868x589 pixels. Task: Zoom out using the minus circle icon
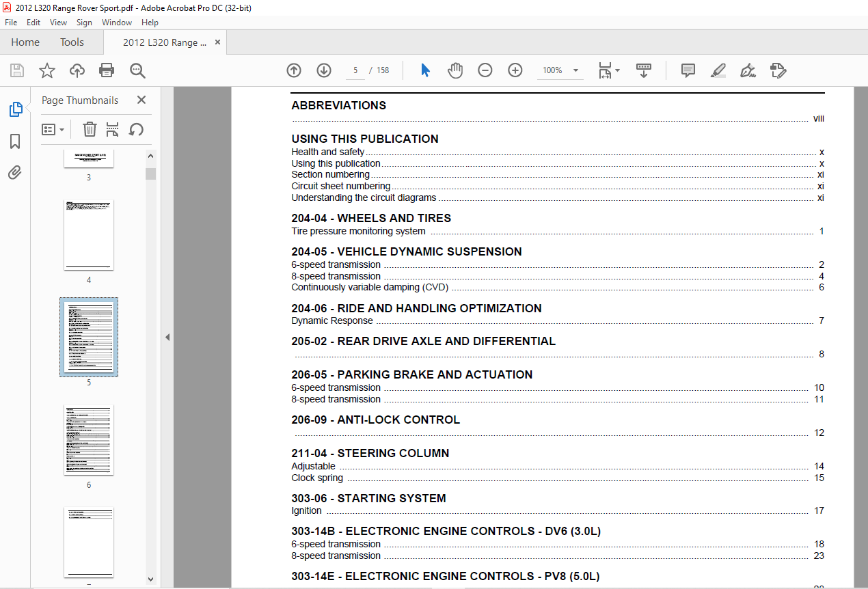485,70
